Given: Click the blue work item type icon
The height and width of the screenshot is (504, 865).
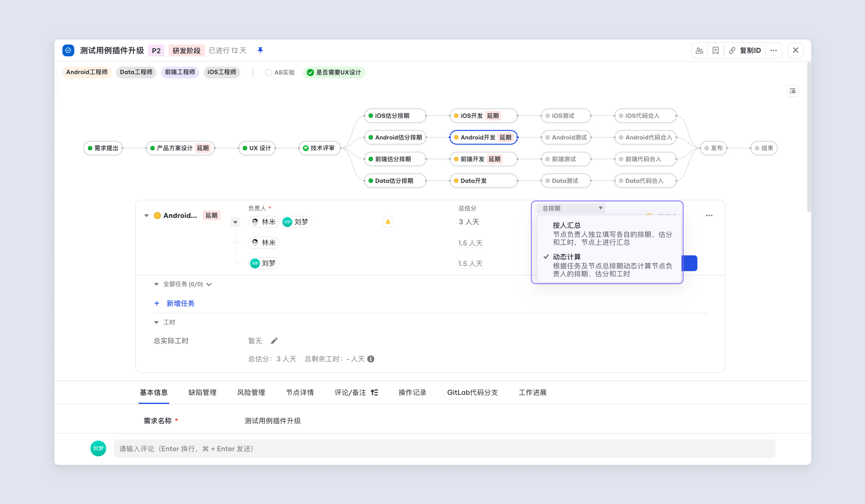Looking at the screenshot, I should [x=68, y=50].
